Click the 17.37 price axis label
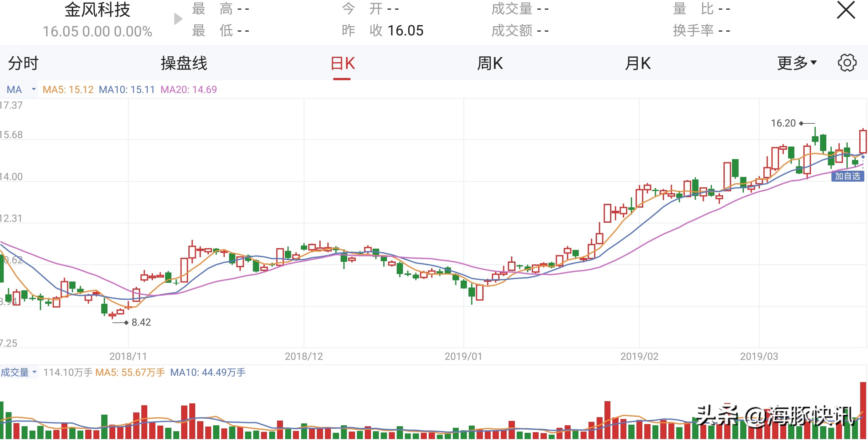This screenshot has width=868, height=440. (x=11, y=105)
